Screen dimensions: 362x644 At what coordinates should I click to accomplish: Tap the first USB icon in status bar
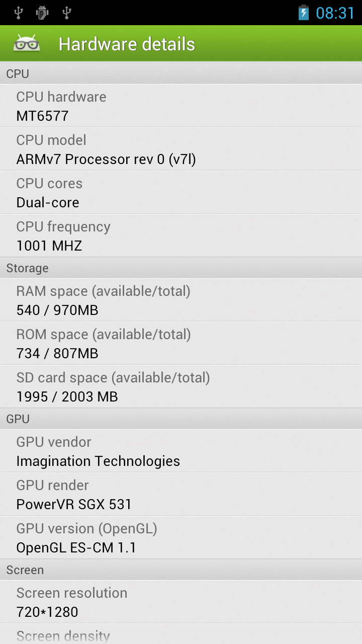[x=19, y=13]
